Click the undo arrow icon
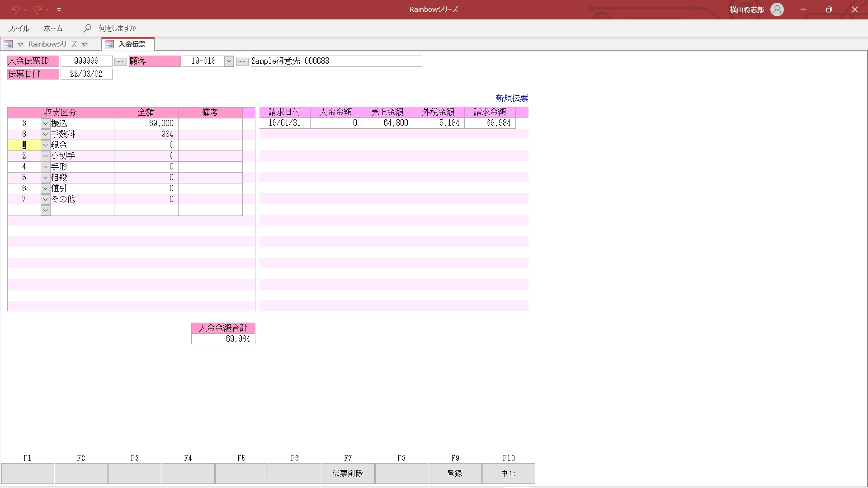Viewport: 868px width, 488px height. pos(15,9)
